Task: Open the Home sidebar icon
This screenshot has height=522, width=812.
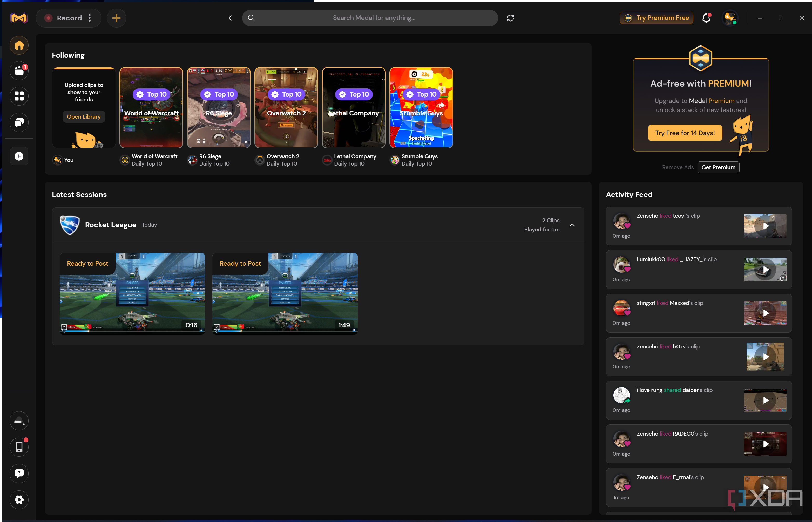Action: pos(19,45)
